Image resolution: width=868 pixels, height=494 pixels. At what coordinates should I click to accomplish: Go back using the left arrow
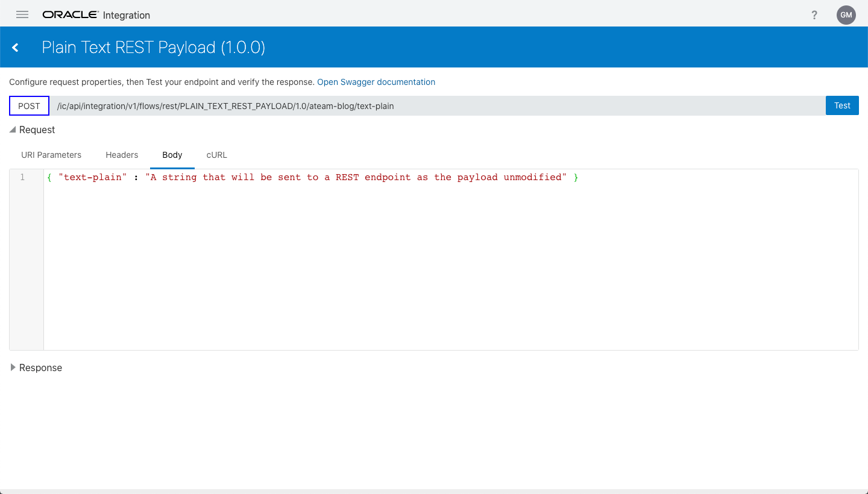[16, 48]
